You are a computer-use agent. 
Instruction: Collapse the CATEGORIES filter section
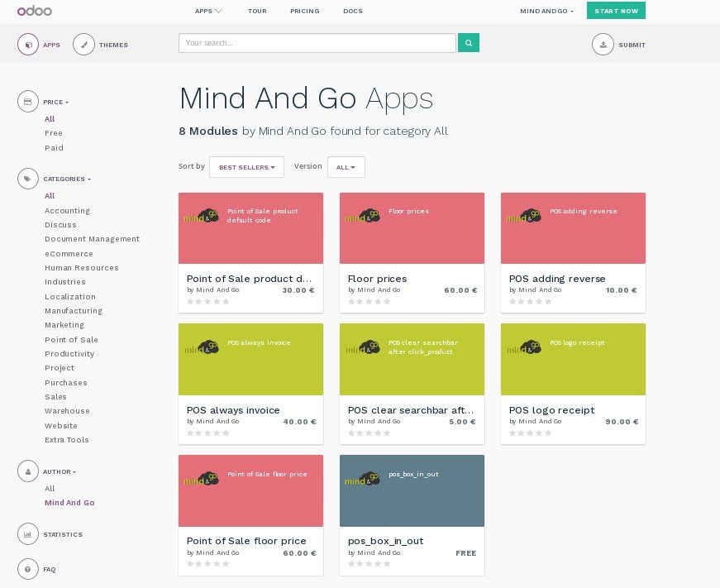tap(67, 179)
